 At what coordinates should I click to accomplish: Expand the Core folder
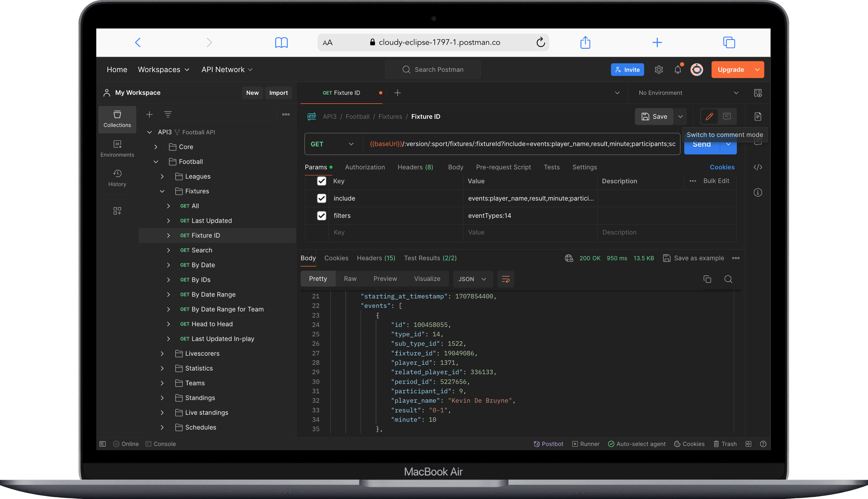[156, 147]
